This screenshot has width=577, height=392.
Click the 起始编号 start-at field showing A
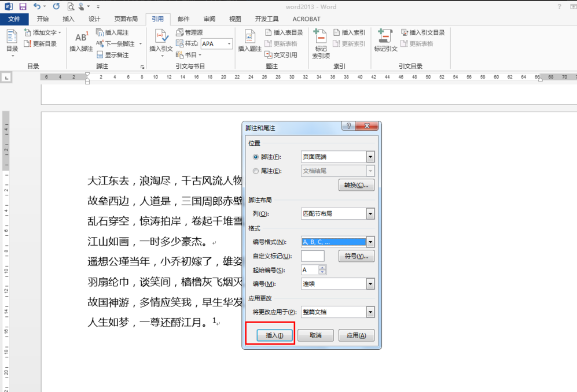pos(310,270)
